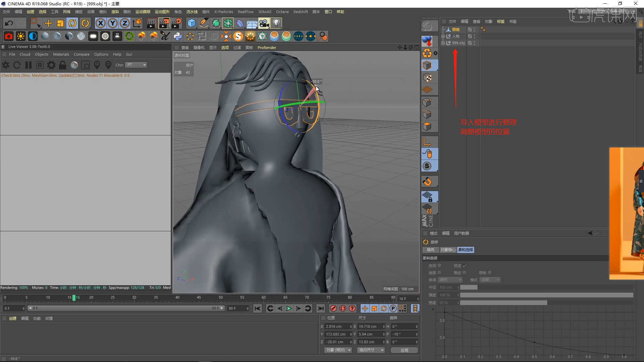This screenshot has height=362, width=644.
Task: Open the 衰减 falloff dropdown
Action: (450, 280)
